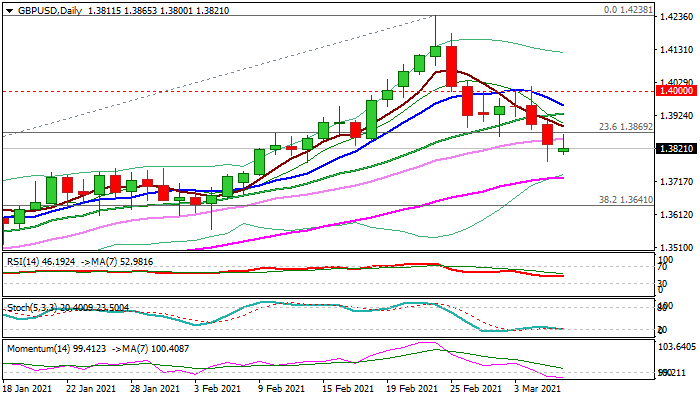
Task: Click the 1.36120 price axis value
Action: coord(677,214)
